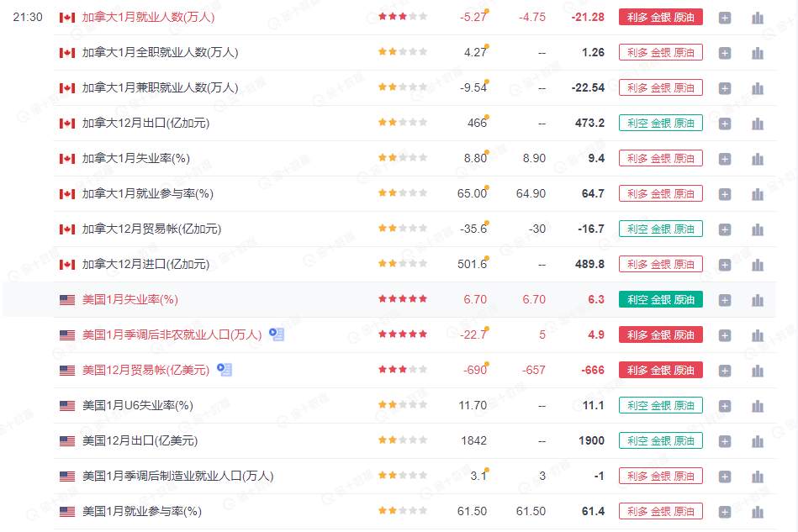Screen dimensions: 798x532
Task: Open the chart icon for 美国1月U6失业率 row
Action: click(758, 407)
